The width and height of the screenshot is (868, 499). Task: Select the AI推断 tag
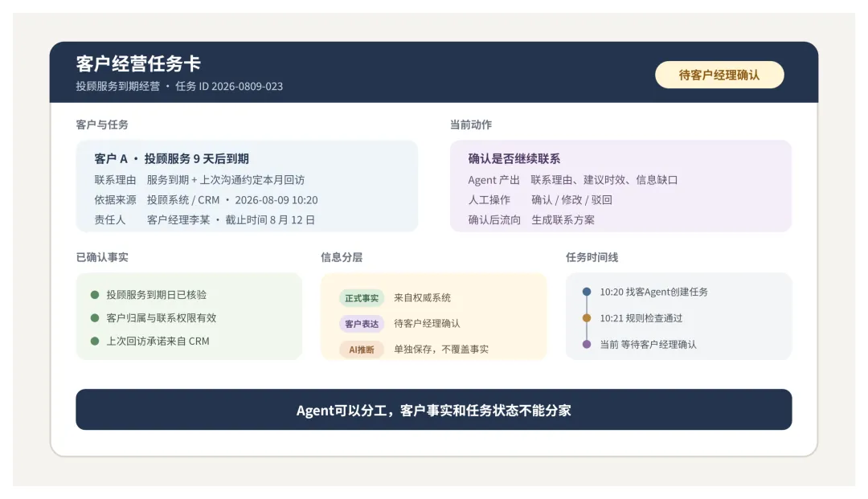coord(362,350)
